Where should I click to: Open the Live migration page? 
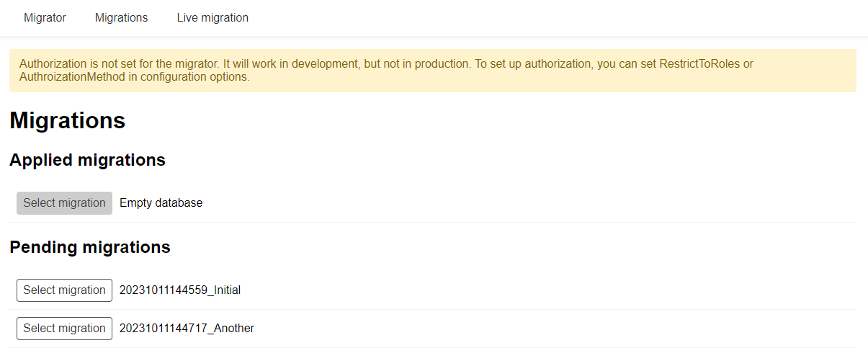coord(212,18)
